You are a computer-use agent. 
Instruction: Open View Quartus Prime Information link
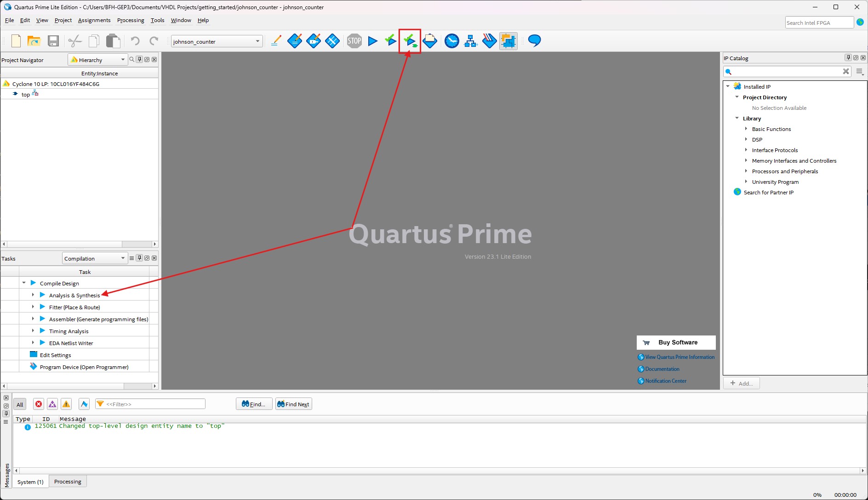pos(680,357)
